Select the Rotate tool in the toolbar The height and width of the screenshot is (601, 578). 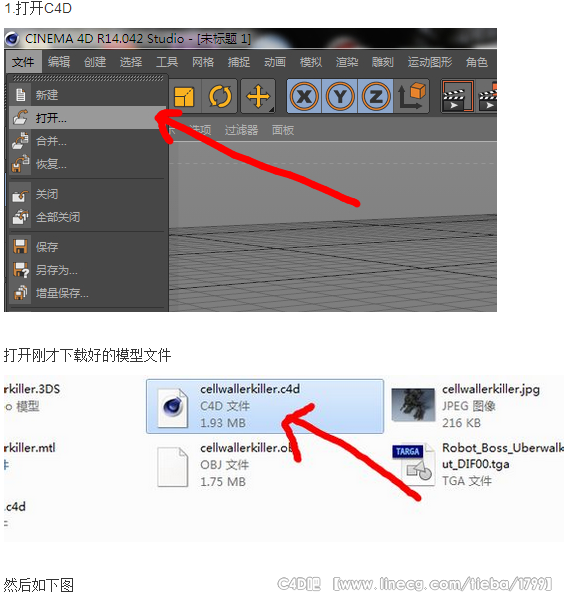[x=220, y=96]
